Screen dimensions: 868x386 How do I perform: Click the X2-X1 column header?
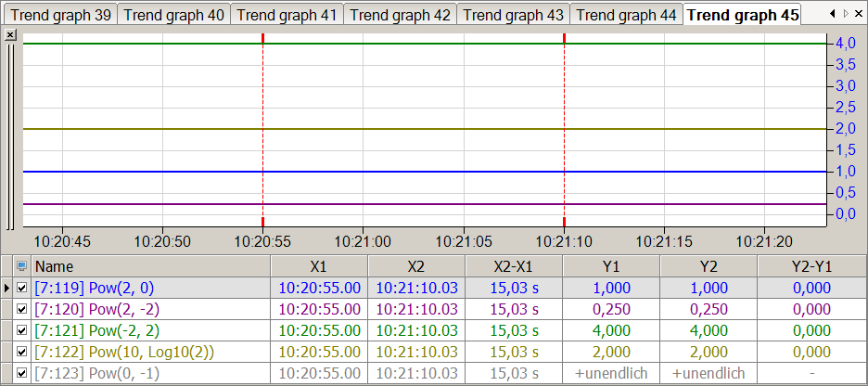pos(514,266)
